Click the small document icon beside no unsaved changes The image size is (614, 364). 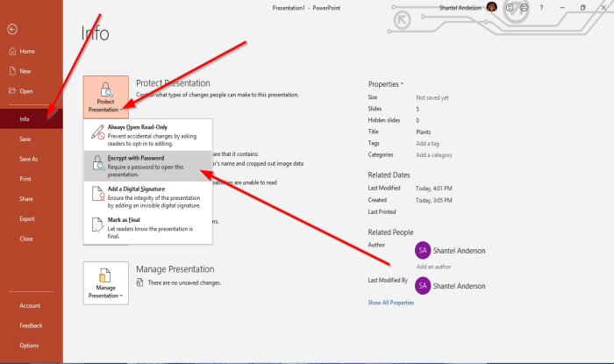[139, 282]
